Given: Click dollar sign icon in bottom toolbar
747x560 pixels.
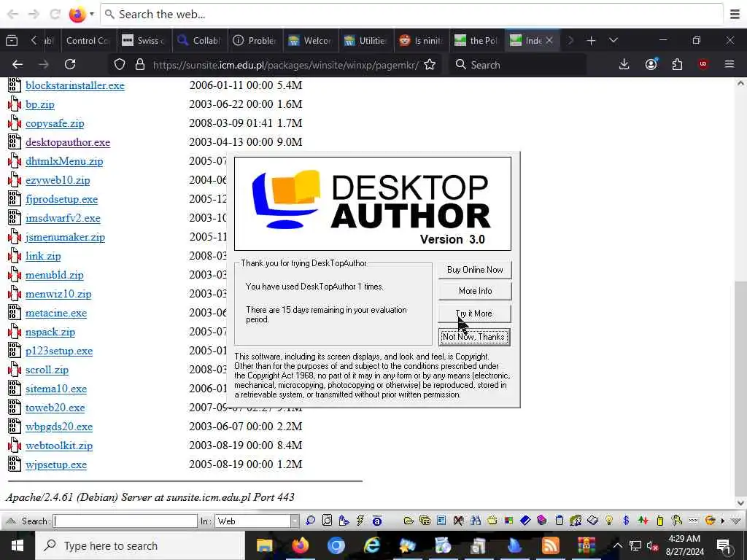Looking at the screenshot, I should pyautogui.click(x=626, y=521).
